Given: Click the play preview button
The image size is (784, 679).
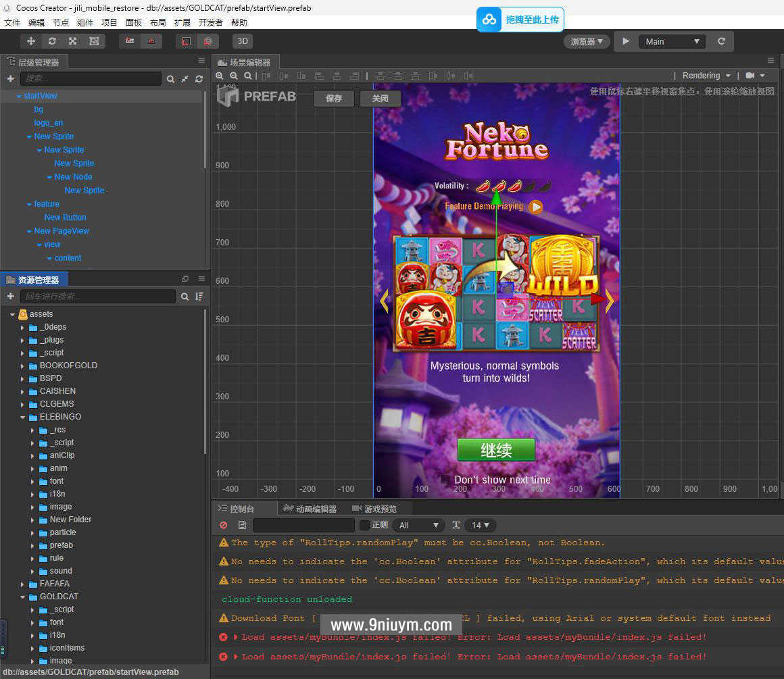Looking at the screenshot, I should [626, 41].
